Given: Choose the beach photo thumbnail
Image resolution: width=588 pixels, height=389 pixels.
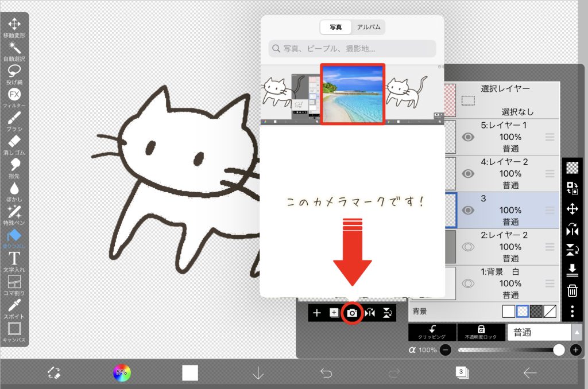Looking at the screenshot, I should (352, 94).
